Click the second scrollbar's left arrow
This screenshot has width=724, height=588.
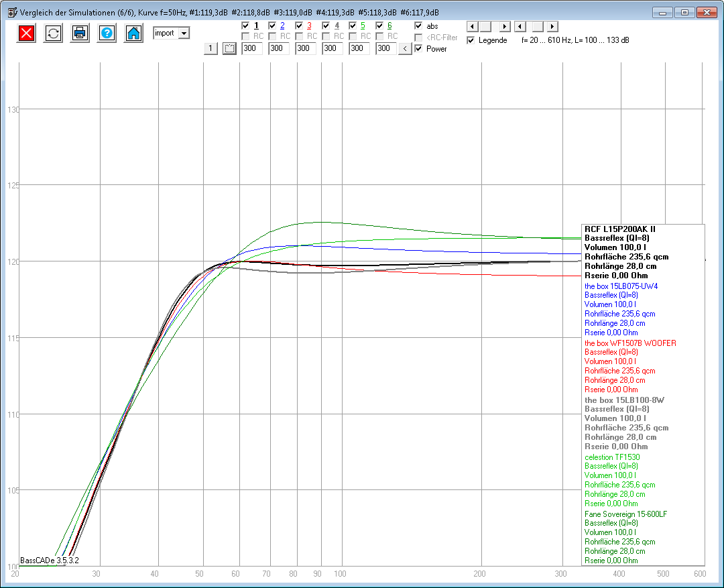click(520, 27)
